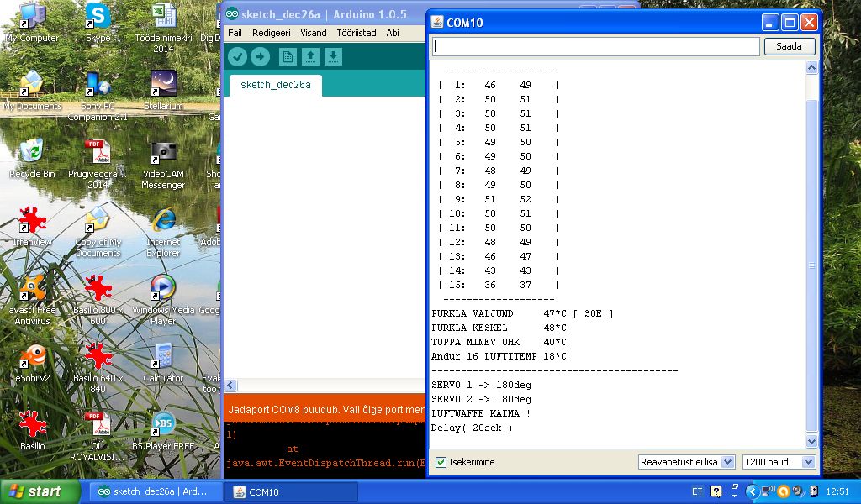Click the serial monitor vertical scrollbar down arrow
The image size is (861, 504).
[811, 441]
